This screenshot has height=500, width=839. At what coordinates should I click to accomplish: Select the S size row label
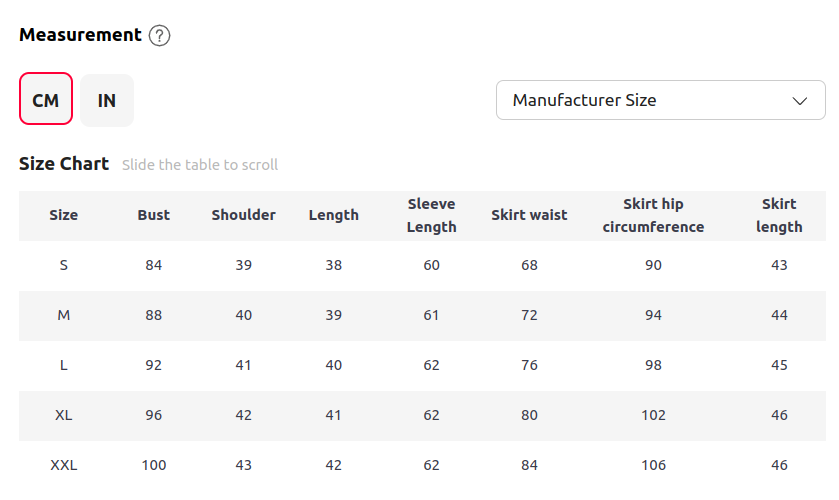[x=64, y=265]
